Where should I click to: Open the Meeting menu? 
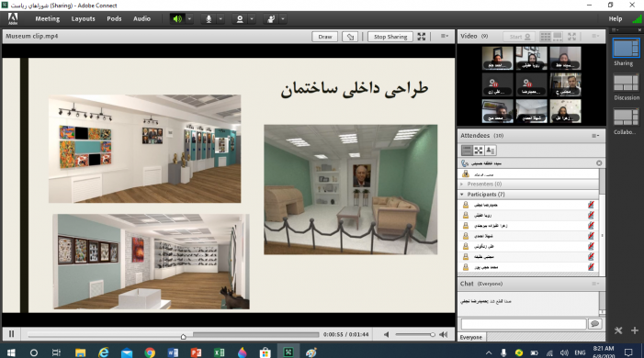[47, 18]
